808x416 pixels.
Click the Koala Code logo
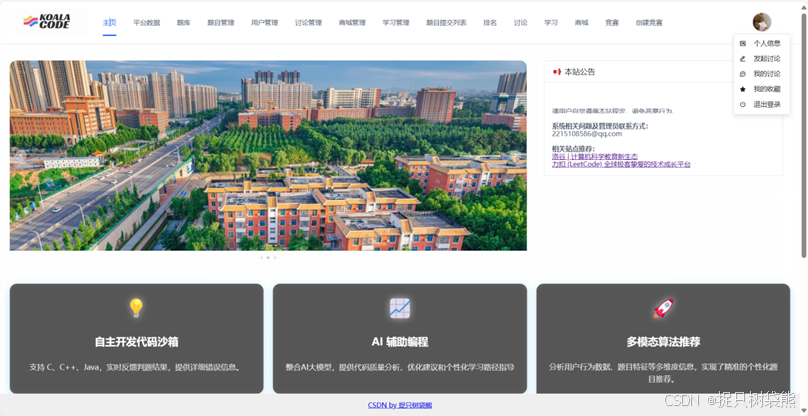tap(47, 22)
